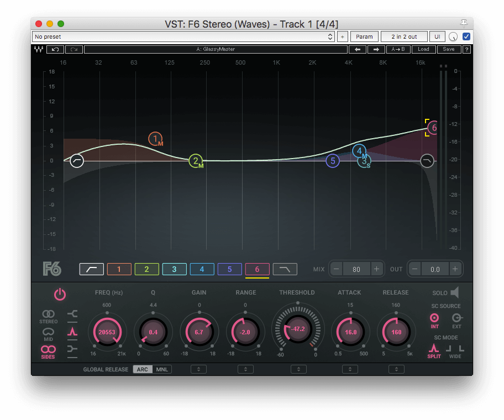The image size is (504, 420).
Task: Click the Load button
Action: (x=423, y=49)
